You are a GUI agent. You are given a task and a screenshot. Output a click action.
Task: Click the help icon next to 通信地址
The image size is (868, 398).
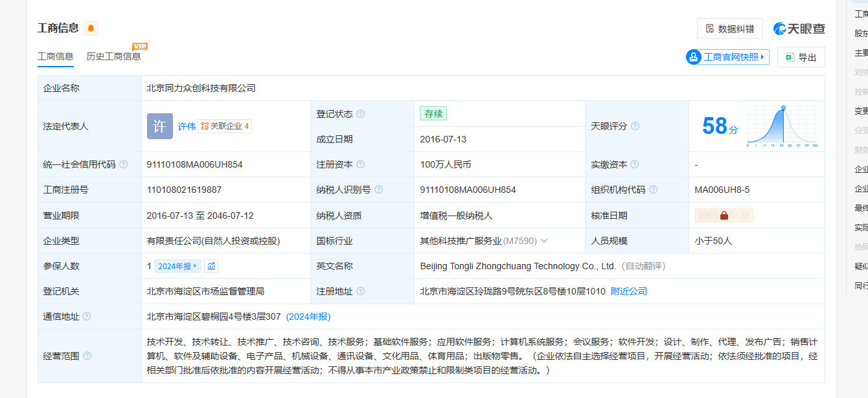(87, 316)
